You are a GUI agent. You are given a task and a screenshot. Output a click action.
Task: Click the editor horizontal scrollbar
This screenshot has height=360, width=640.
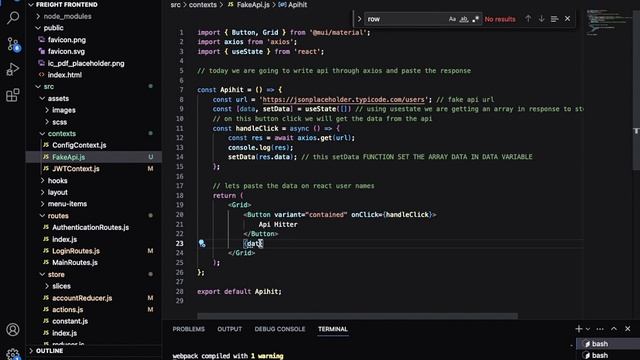358,316
